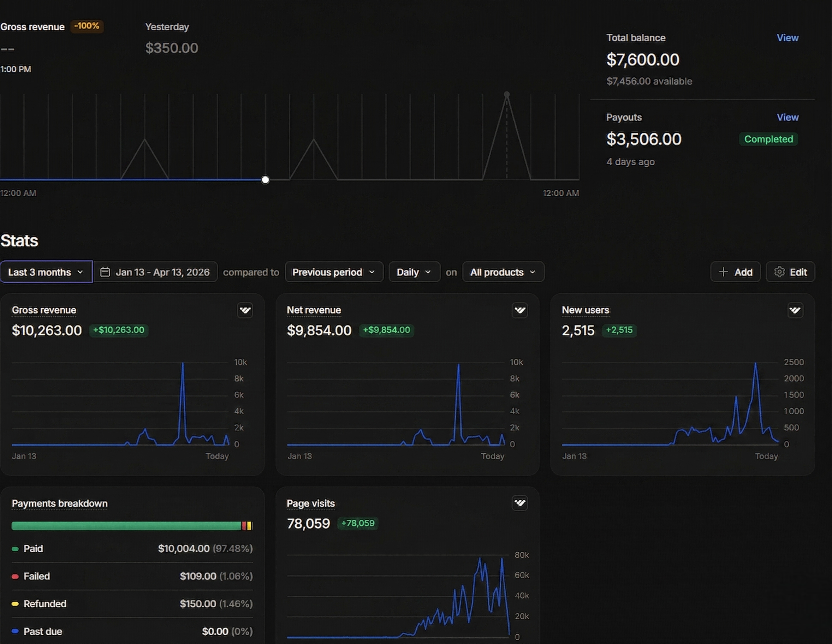
Task: Open the Daily interval dropdown
Action: click(x=414, y=272)
